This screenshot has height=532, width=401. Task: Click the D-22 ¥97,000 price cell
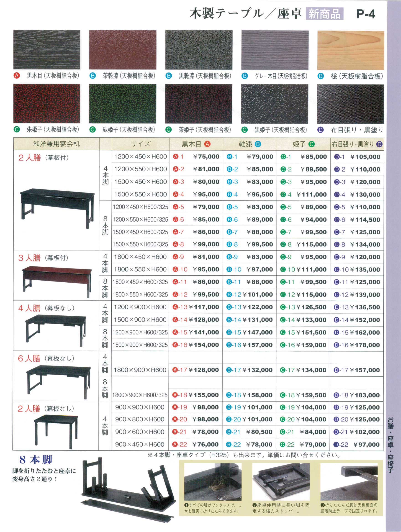[357, 445]
